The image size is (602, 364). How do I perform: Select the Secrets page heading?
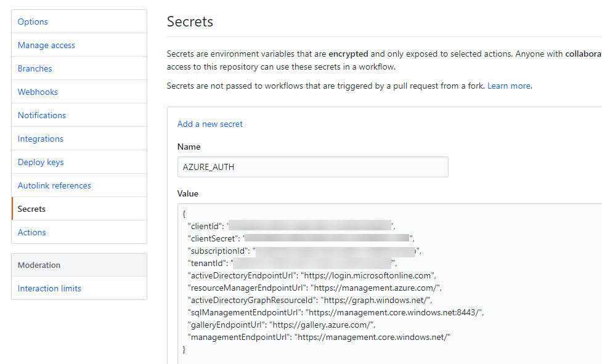190,21
